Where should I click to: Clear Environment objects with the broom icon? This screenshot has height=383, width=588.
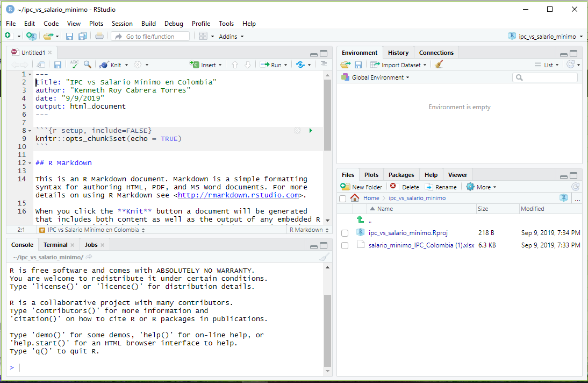coord(439,64)
